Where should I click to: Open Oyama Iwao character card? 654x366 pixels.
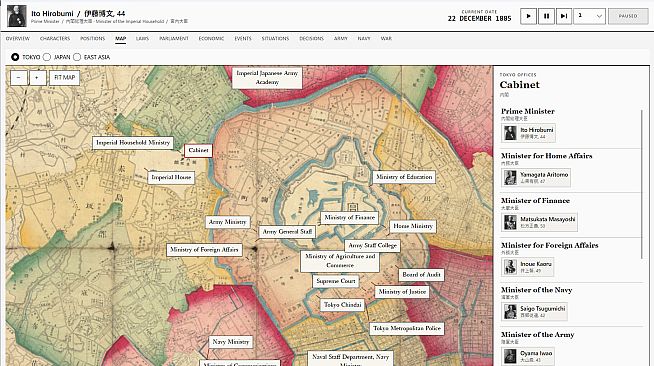(528, 356)
